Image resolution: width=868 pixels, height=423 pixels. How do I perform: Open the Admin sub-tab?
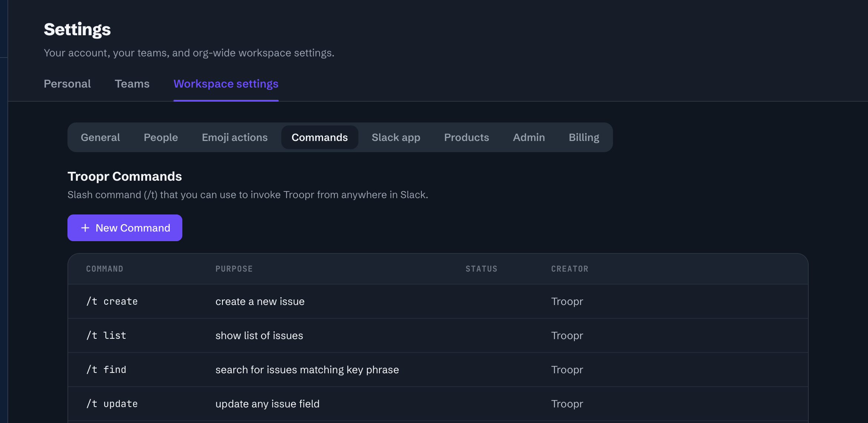[x=529, y=137]
